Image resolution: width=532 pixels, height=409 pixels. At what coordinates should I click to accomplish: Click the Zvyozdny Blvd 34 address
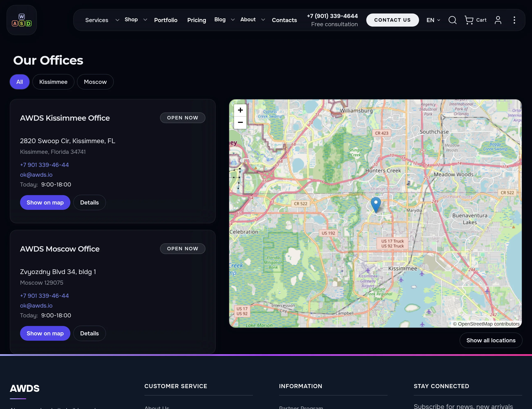tap(58, 272)
